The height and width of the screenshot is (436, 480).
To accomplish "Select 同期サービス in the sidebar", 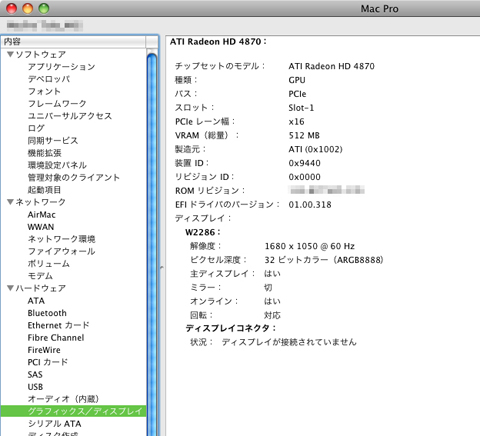I will [53, 141].
